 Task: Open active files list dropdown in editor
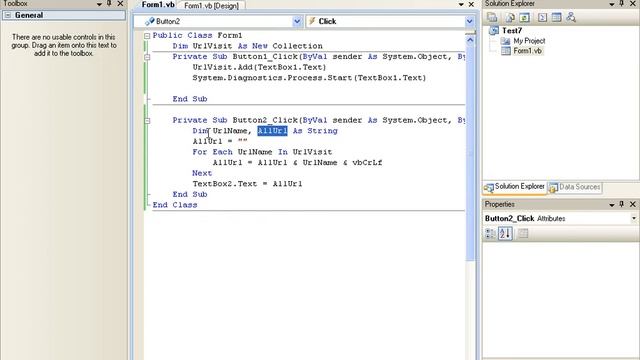pos(461,4)
